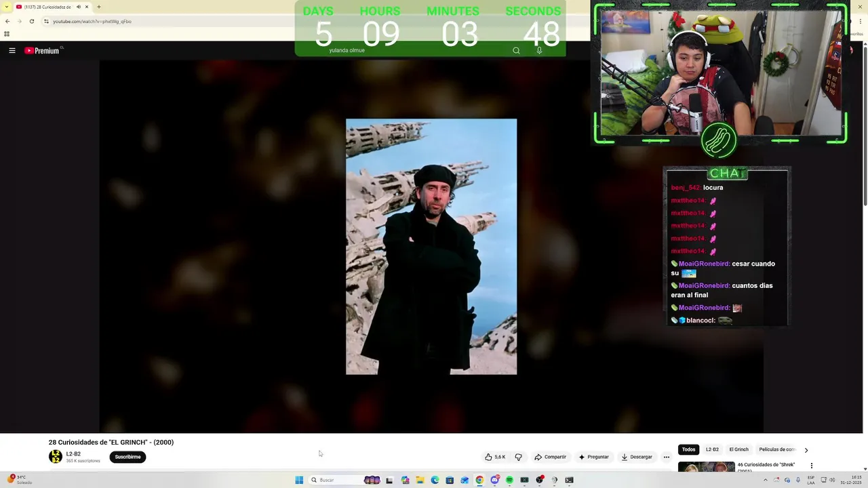Screen dimensions: 868x488
Task: Open a new browser tab
Action: point(99,7)
